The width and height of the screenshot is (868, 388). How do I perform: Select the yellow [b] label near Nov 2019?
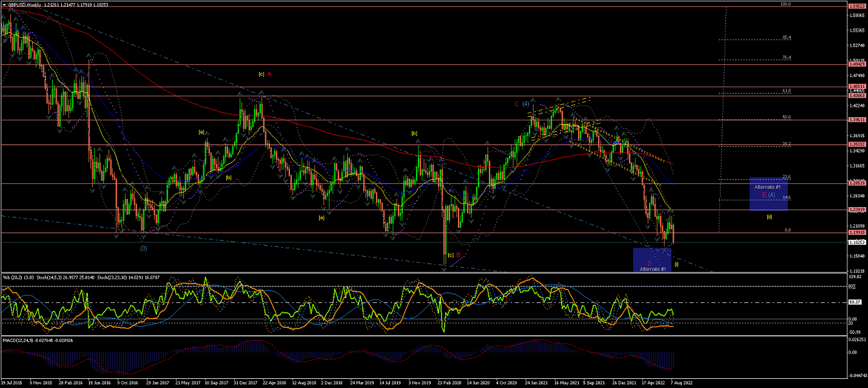pyautogui.click(x=414, y=133)
